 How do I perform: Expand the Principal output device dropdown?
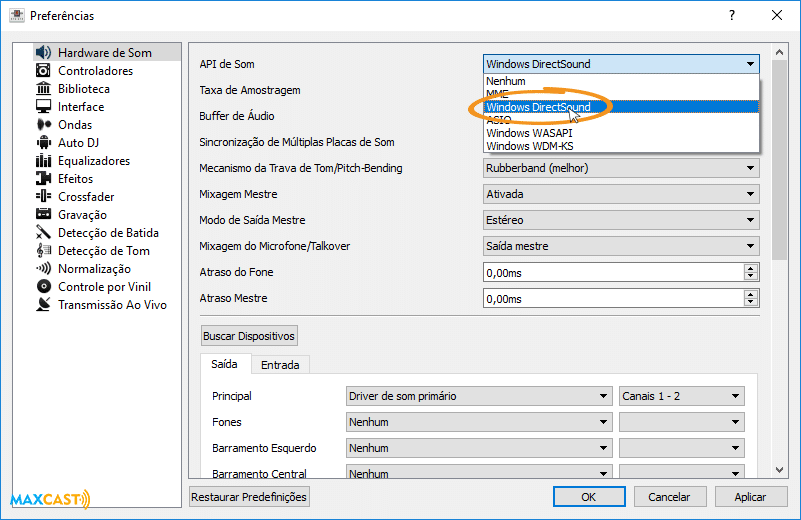(478, 396)
